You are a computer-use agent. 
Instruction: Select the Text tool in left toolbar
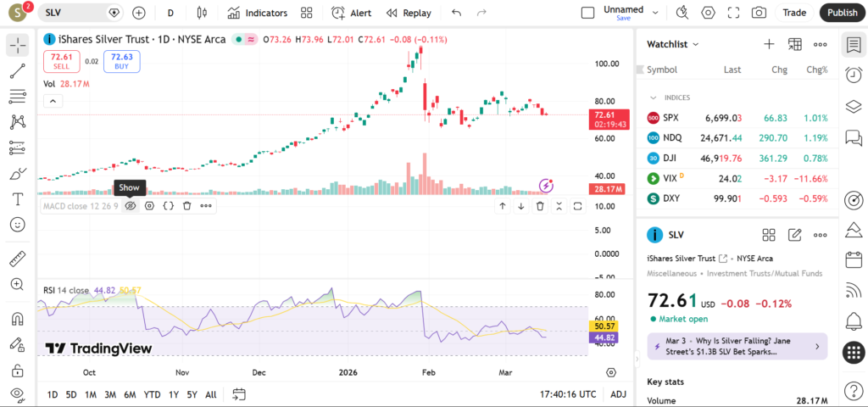[17, 199]
